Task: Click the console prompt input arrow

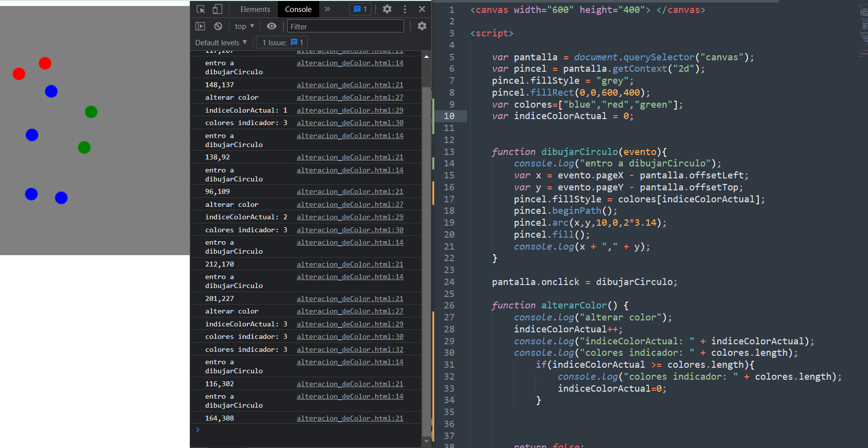Action: pos(198,430)
